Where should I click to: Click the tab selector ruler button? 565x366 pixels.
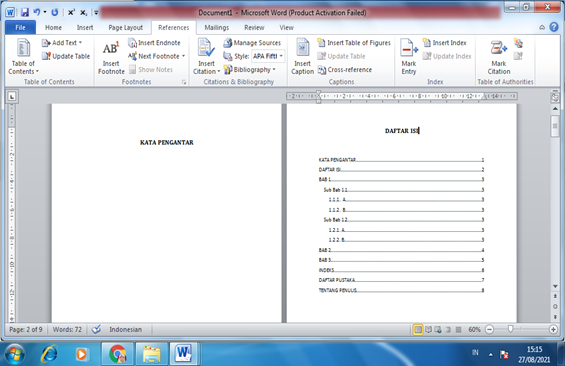coord(12,97)
